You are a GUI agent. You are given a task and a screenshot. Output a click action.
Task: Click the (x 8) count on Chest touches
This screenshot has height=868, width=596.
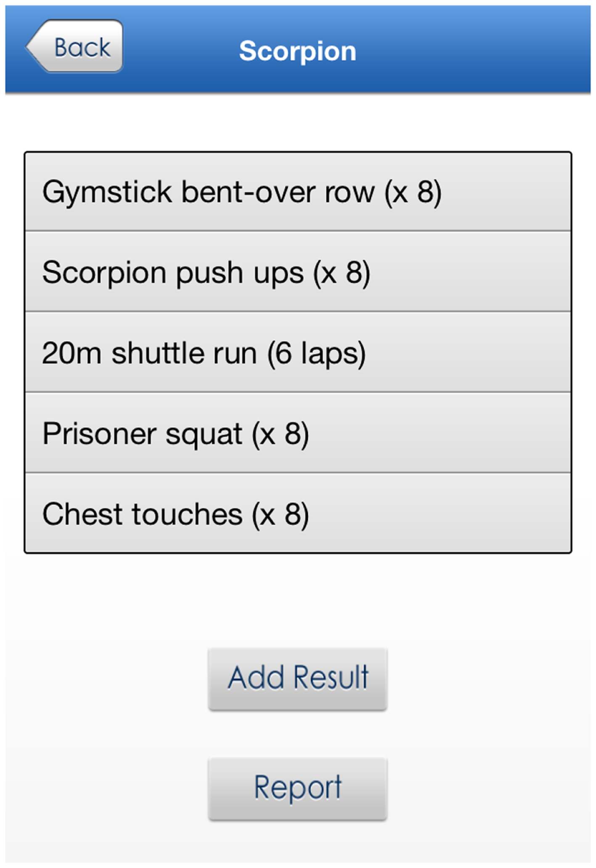tap(280, 514)
